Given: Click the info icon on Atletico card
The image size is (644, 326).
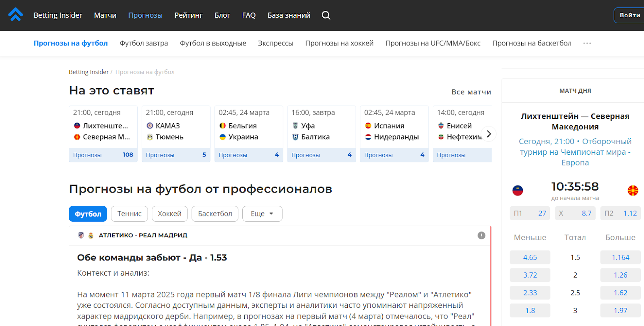Looking at the screenshot, I should point(481,235).
